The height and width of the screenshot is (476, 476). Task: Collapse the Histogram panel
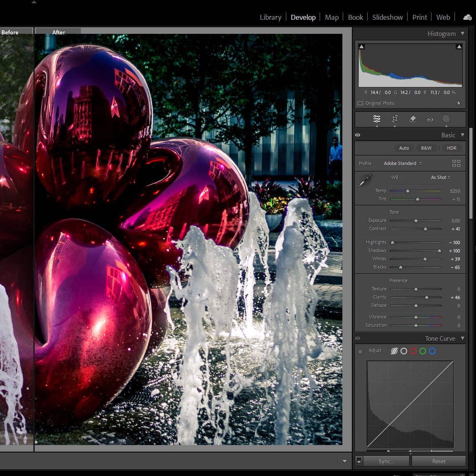point(462,33)
